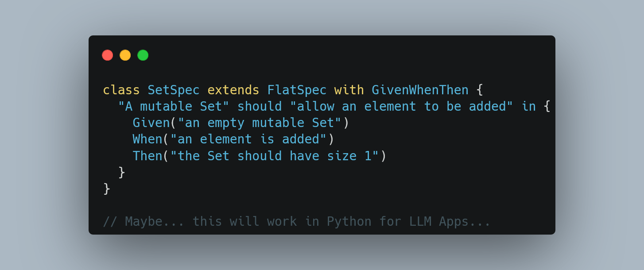Click the GivenWhenThen trait name
Image resolution: width=644 pixels, height=270 pixels.
[x=420, y=90]
